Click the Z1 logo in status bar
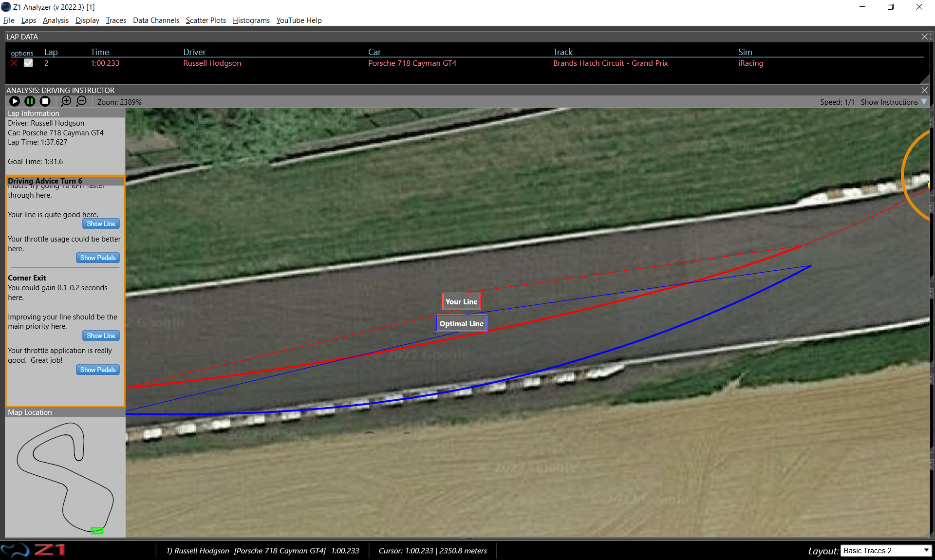The image size is (935, 560). click(33, 550)
